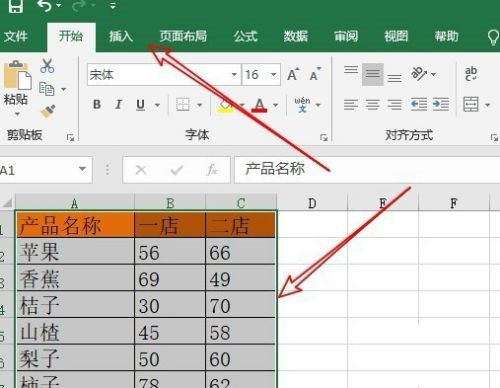This screenshot has height=388, width=500.
Task: Open the 对齐方式 alignment dialog launcher
Action: click(494, 137)
